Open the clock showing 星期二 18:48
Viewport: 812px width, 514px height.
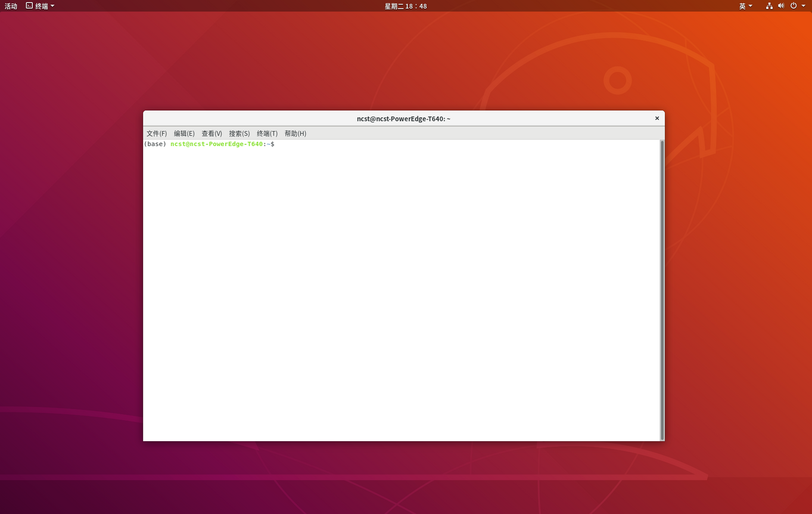pos(406,6)
